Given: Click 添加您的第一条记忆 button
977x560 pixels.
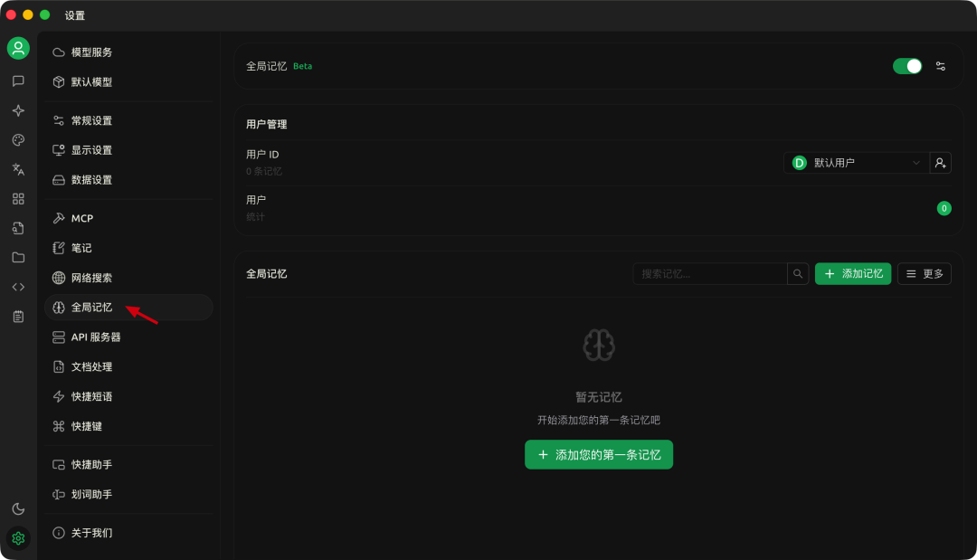Looking at the screenshot, I should point(598,455).
